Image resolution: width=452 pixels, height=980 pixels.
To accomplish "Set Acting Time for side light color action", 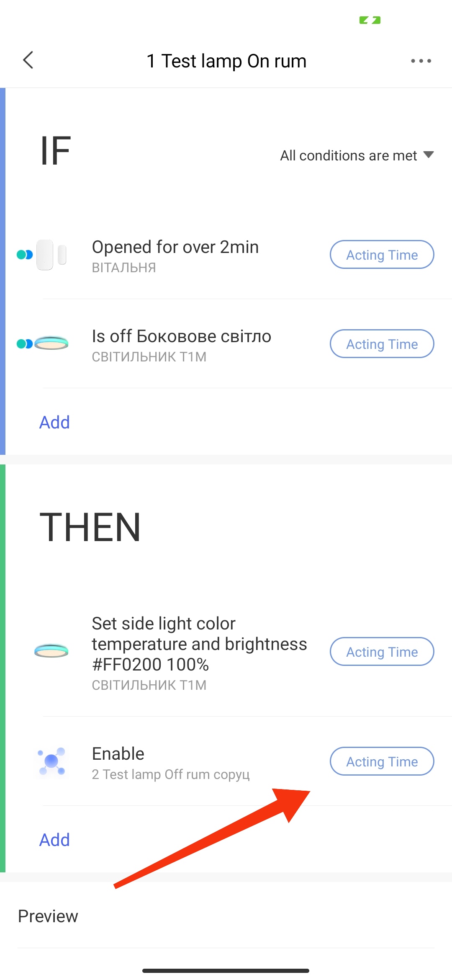I will point(382,652).
